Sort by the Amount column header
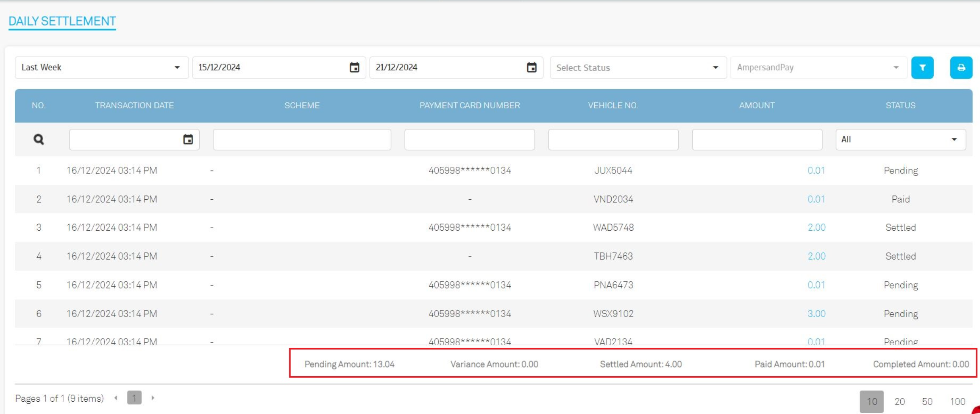This screenshot has height=414, width=980. (x=757, y=105)
